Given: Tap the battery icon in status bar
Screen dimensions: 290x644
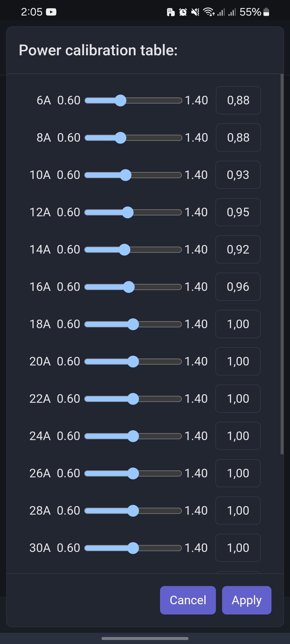Looking at the screenshot, I should pos(266,12).
